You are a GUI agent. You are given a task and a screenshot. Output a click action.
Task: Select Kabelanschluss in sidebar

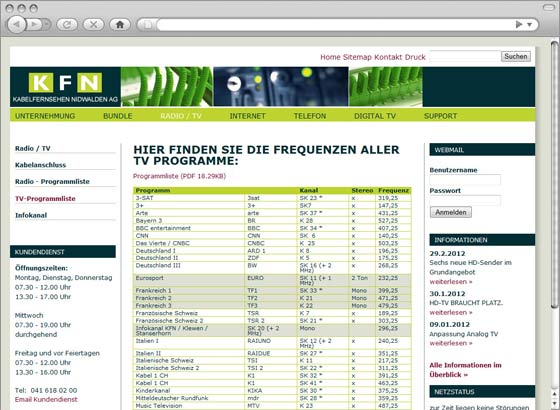pos(40,165)
